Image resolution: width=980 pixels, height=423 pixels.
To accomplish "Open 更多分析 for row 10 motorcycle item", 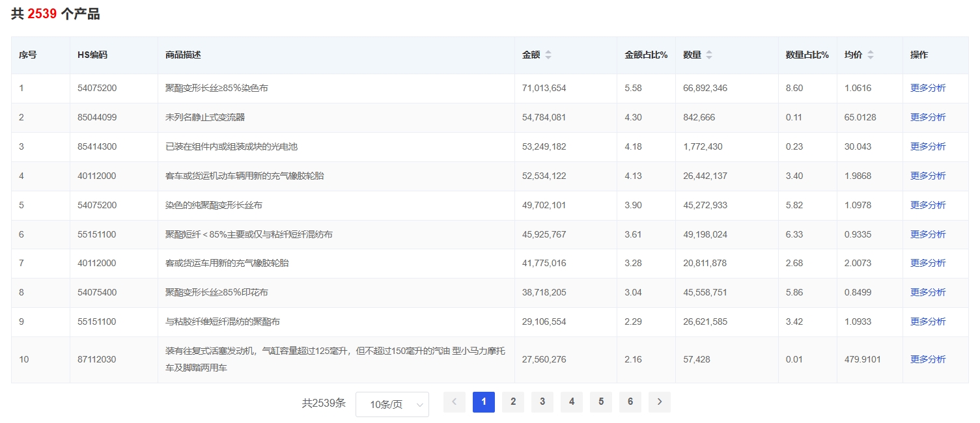I will tap(927, 359).
